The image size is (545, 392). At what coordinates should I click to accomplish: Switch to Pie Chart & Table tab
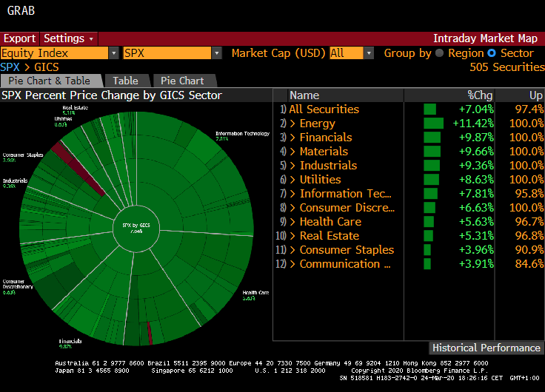[x=50, y=81]
